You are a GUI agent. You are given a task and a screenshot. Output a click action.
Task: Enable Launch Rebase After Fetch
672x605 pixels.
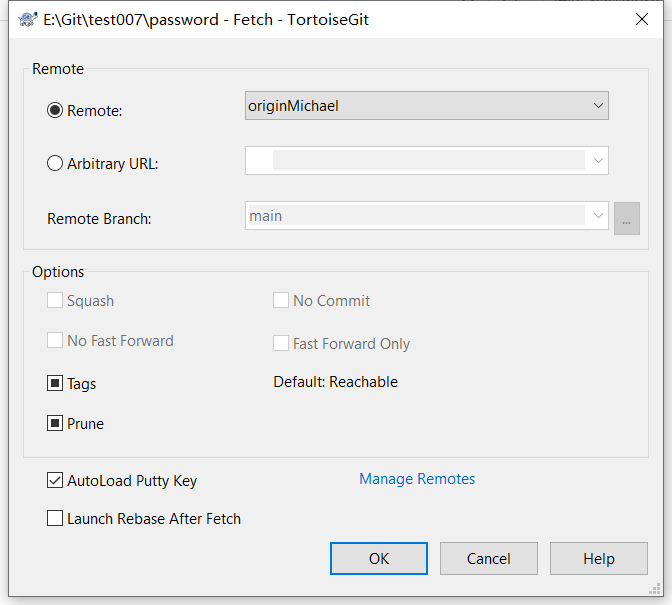point(55,518)
